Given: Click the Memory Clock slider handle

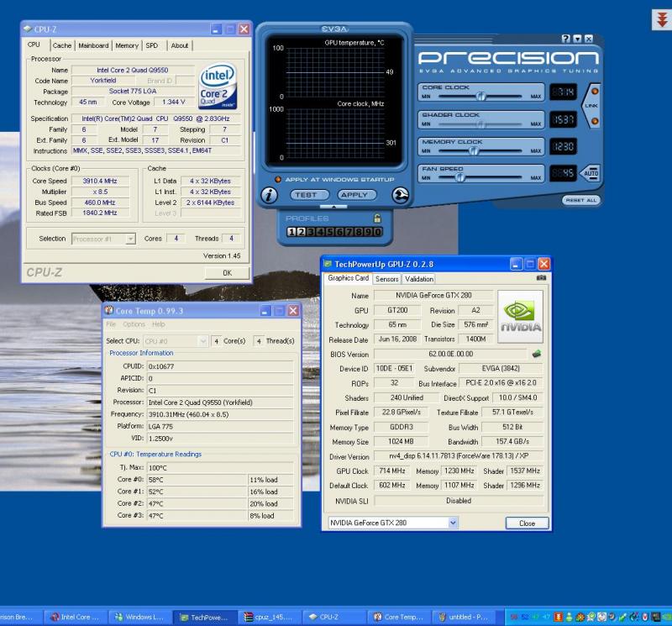Looking at the screenshot, I should coord(474,151).
